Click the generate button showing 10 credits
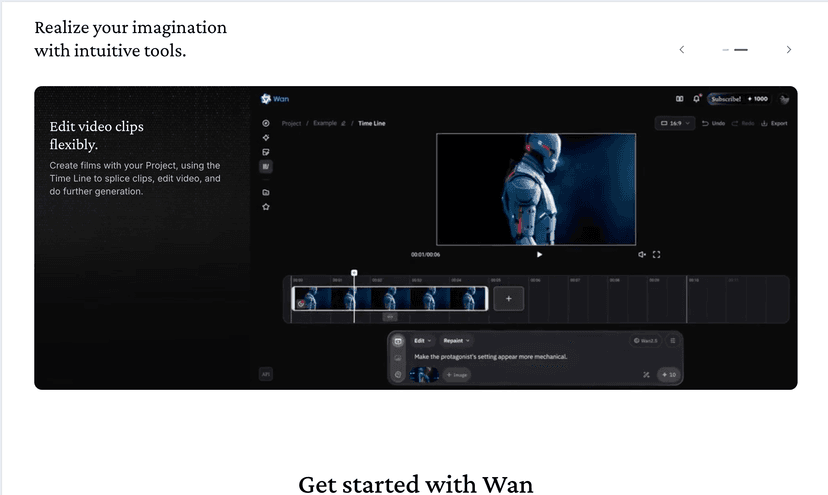Screen dimensions: 828x495 pos(669,375)
